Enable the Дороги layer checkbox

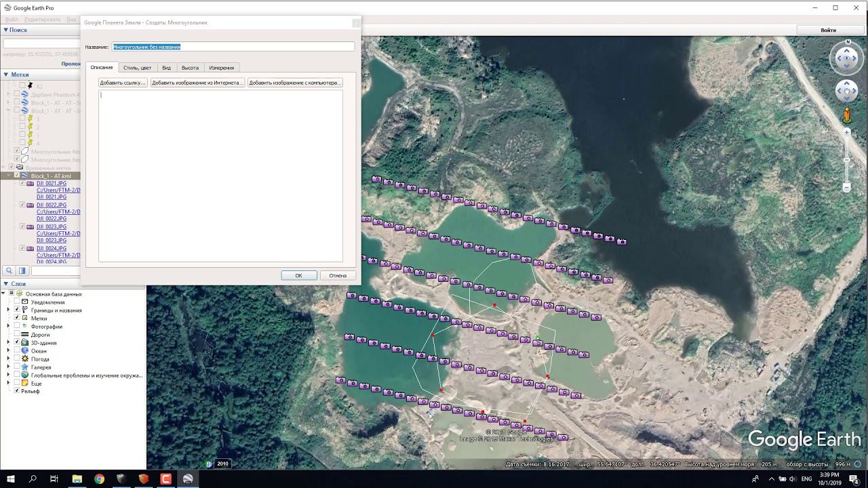(17, 335)
